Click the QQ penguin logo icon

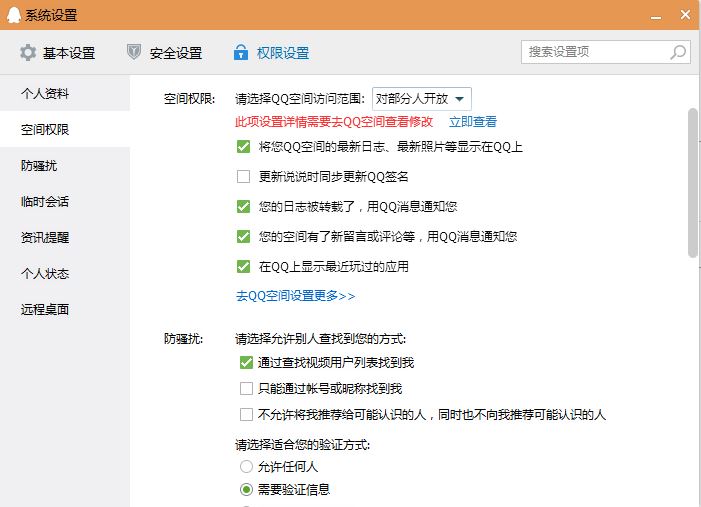point(14,15)
